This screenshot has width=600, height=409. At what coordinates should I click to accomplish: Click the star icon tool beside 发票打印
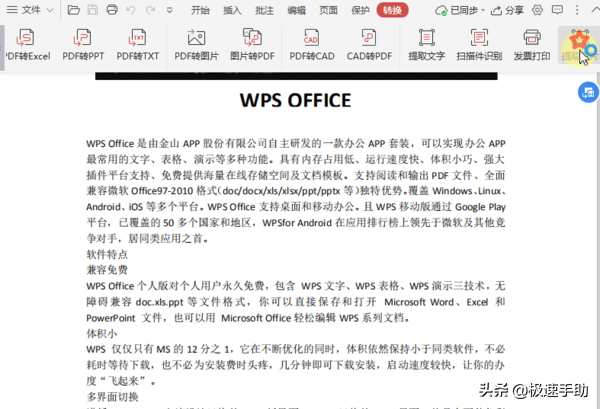(x=579, y=45)
